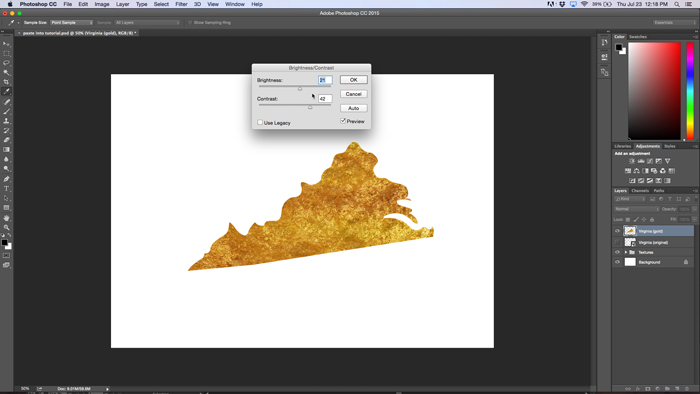Select the Hand tool
The width and height of the screenshot is (700, 394).
coord(6,218)
